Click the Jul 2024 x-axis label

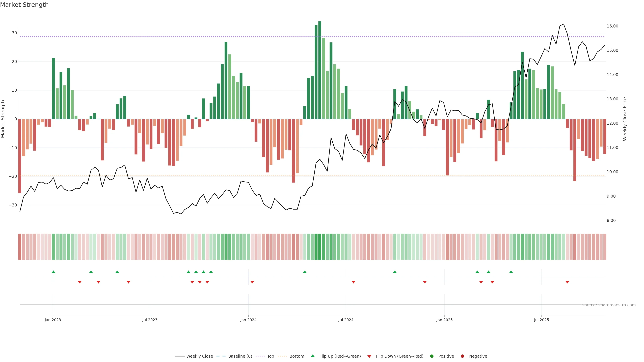pos(346,320)
